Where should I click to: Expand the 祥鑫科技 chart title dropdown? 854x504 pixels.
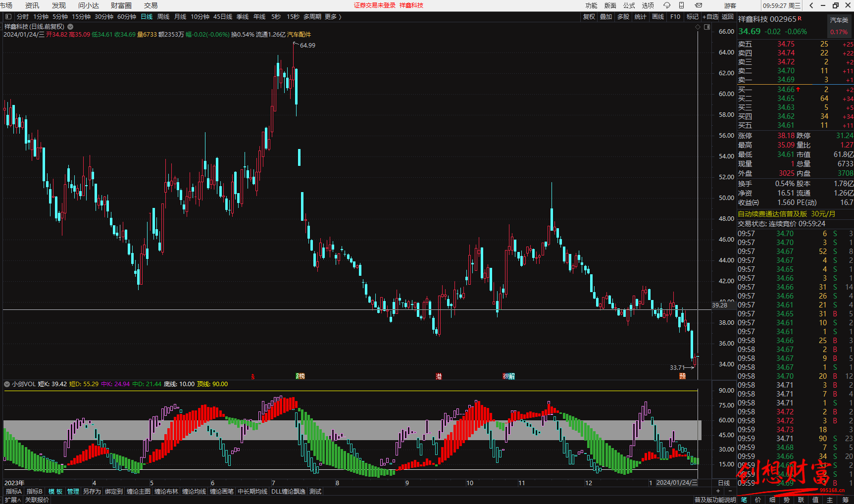[x=70, y=27]
